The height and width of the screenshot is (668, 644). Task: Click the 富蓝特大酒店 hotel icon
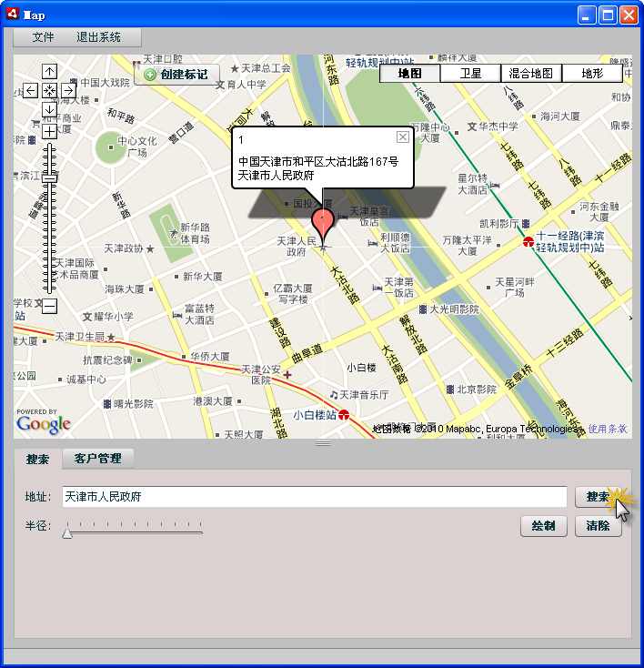pos(177,315)
